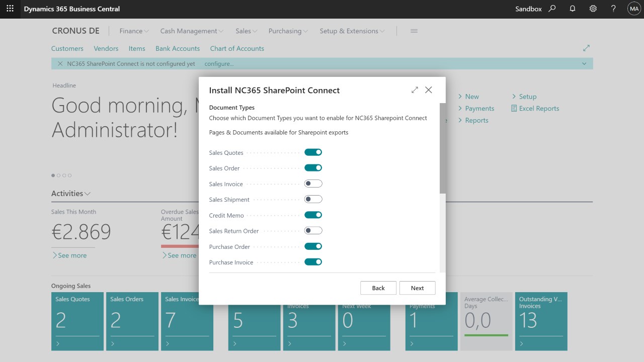Enable the Sales Shipment toggle

(313, 200)
